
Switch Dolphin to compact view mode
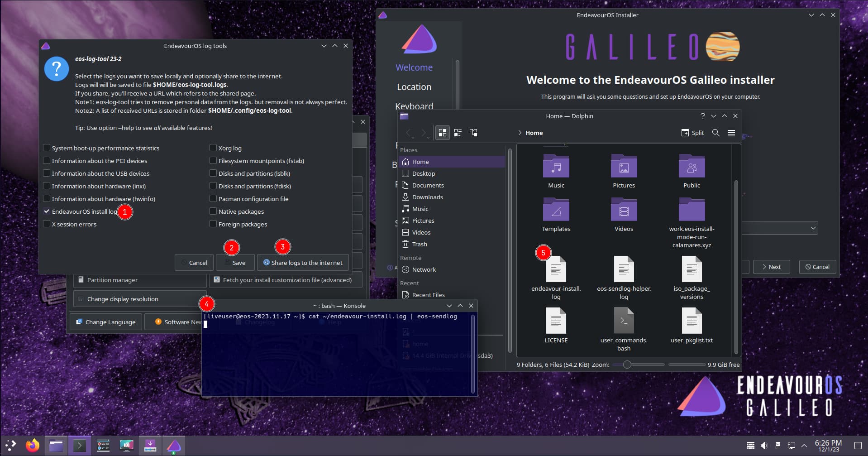[x=458, y=133]
